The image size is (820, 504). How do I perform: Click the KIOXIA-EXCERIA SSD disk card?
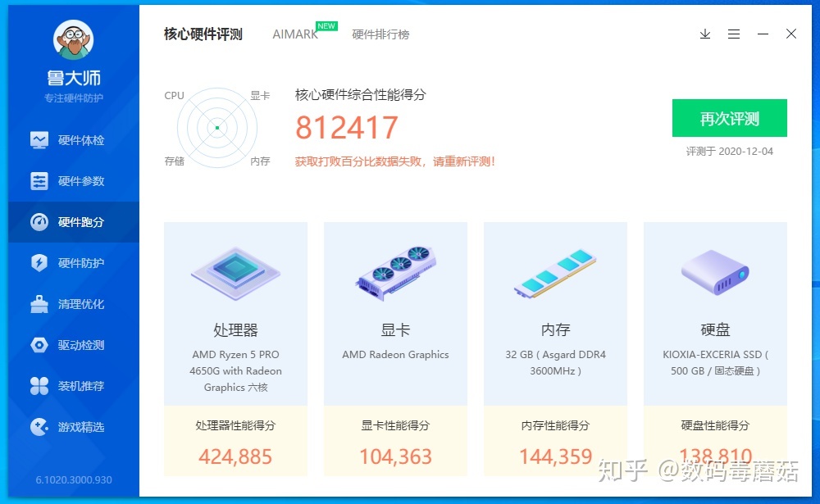click(x=715, y=311)
